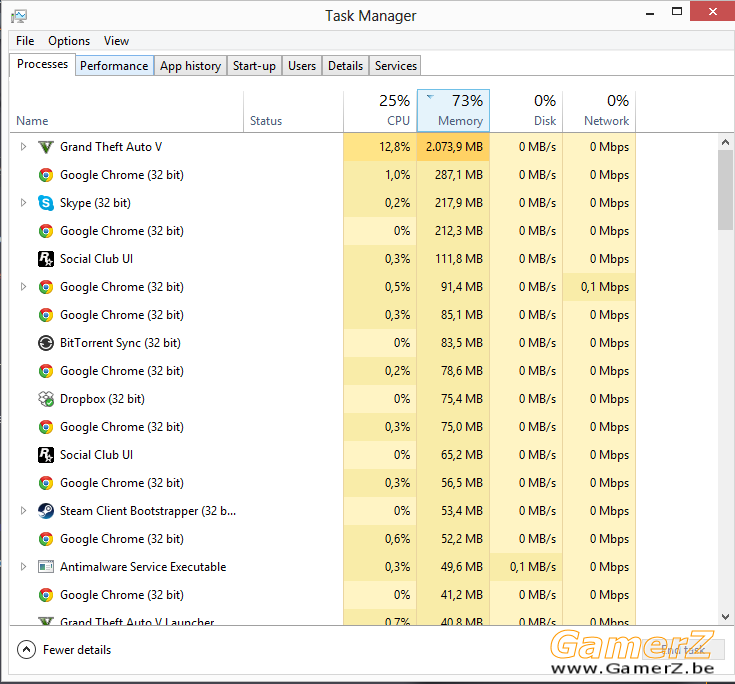Viewport: 735px width, 684px height.
Task: Click the scrollbar up arrow
Action: (725, 142)
